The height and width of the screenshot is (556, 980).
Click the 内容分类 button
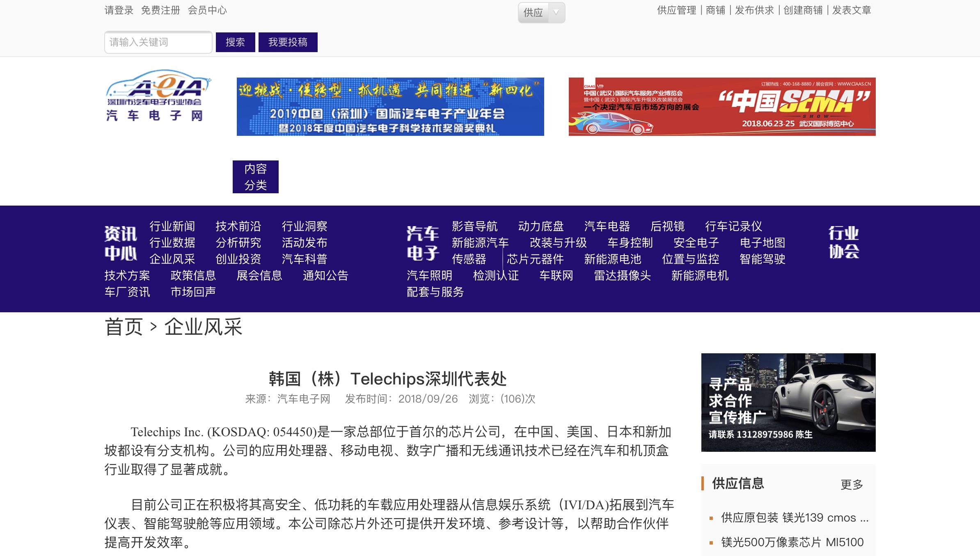pyautogui.click(x=255, y=177)
